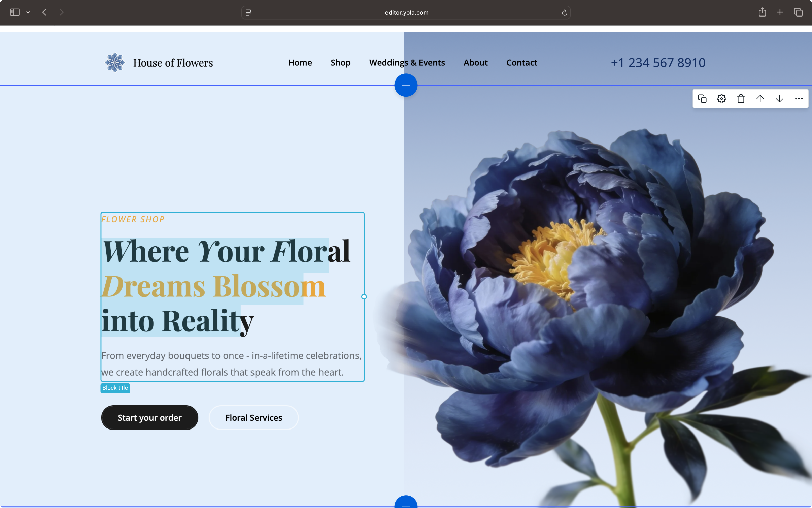The image size is (812, 508).
Task: Click the editor.yola.com address field
Action: pos(406,13)
